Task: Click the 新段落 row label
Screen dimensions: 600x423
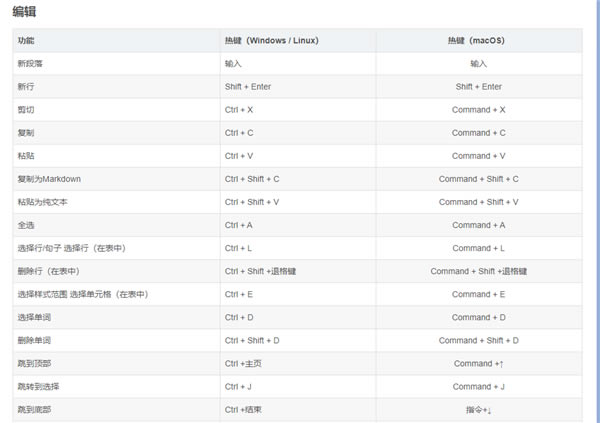Action: click(x=30, y=63)
